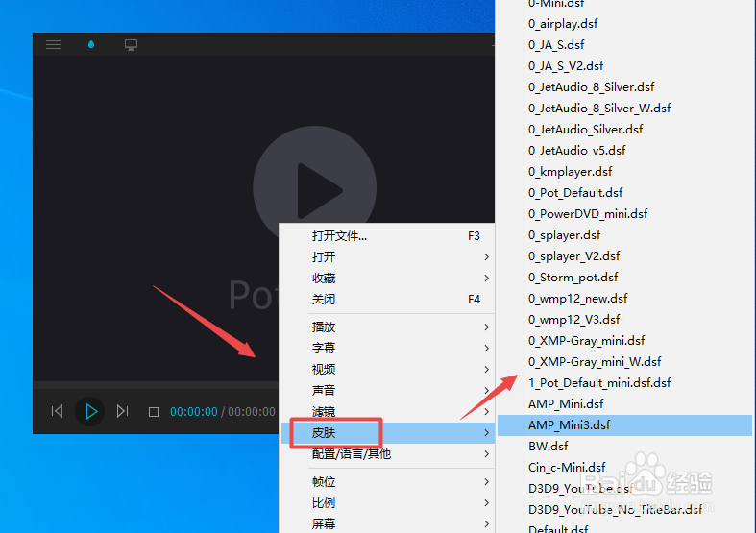Expand arrow beside 收藏
Viewport: 756px width, 533px height.
coord(486,279)
